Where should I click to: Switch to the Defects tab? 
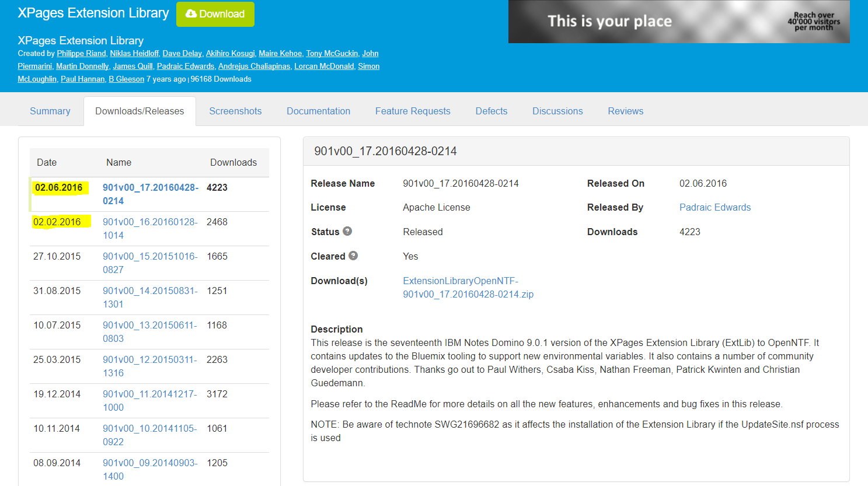click(491, 111)
